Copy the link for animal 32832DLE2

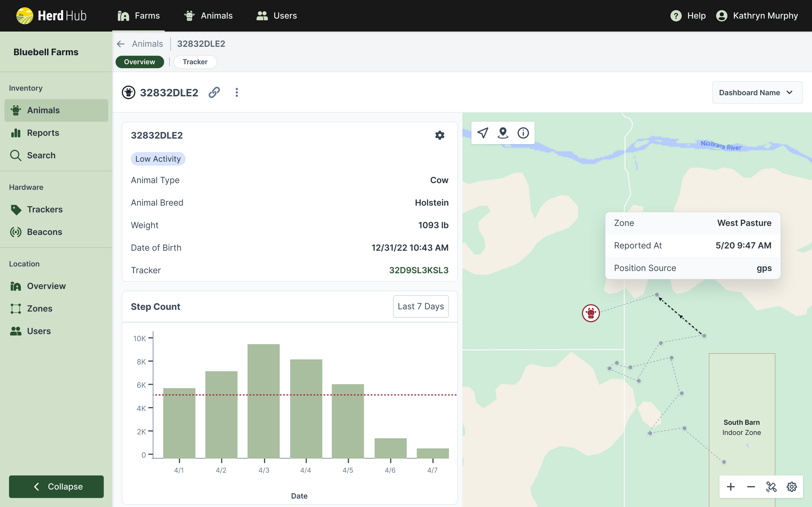click(215, 92)
